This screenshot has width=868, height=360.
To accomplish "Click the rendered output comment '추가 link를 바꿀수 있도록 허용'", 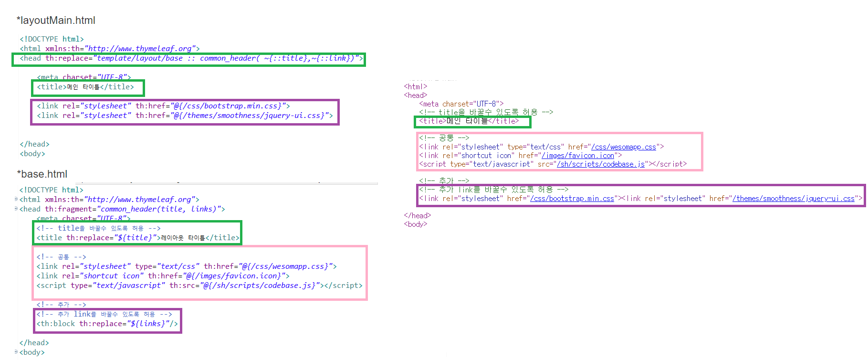I will (x=494, y=190).
